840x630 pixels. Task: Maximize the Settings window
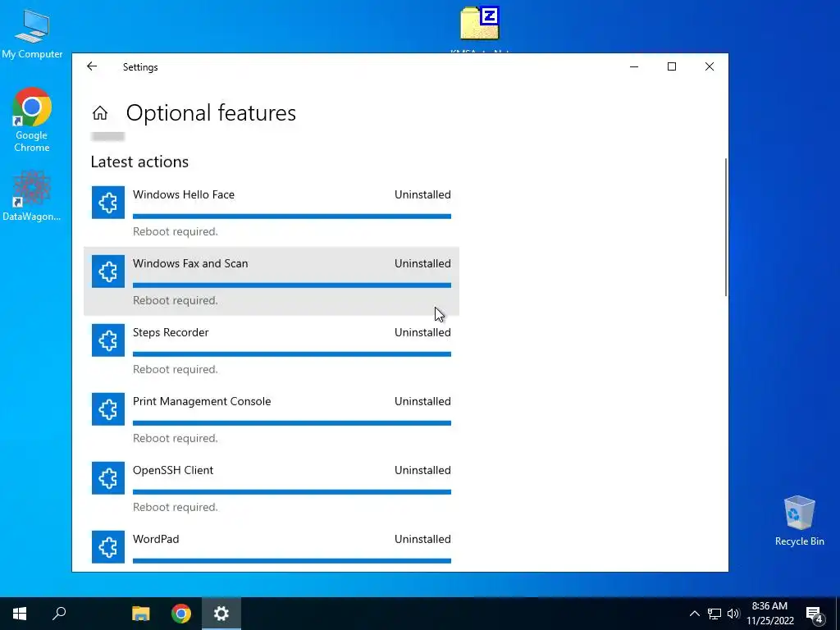tap(672, 66)
